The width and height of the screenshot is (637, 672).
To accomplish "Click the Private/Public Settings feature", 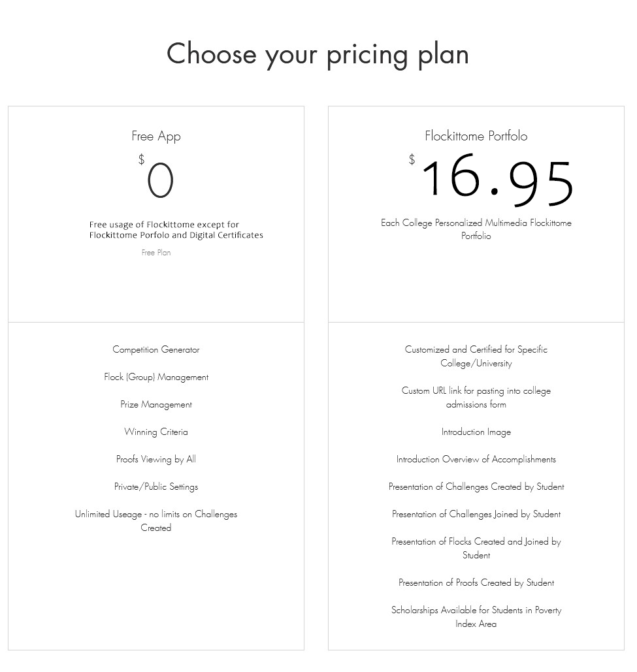I will [x=156, y=487].
